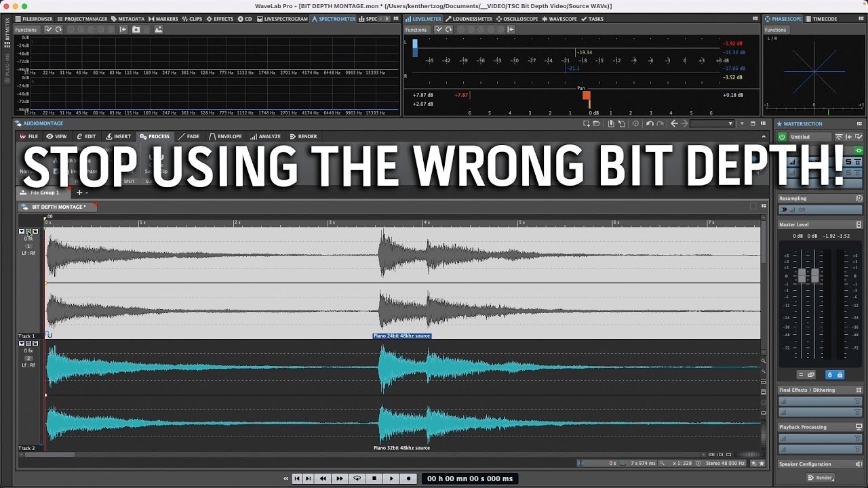Click the undo arrow in the montage toolbar
Viewport: 868px width, 488px height.
click(650, 123)
